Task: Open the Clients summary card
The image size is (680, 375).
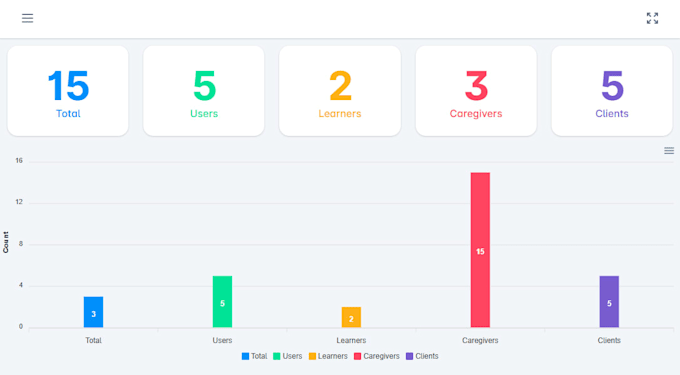Action: 612,91
